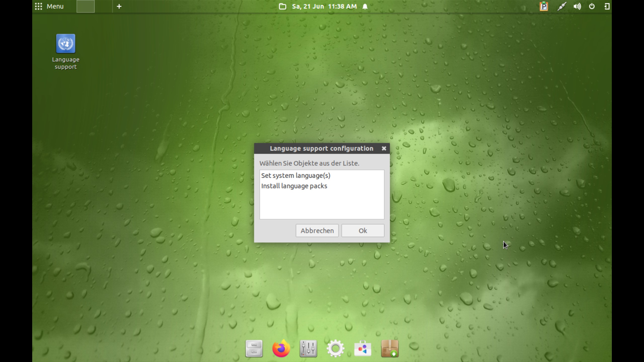Viewport: 644px width, 362px height.
Task: Launch Firefox from the dock
Action: pos(281,348)
